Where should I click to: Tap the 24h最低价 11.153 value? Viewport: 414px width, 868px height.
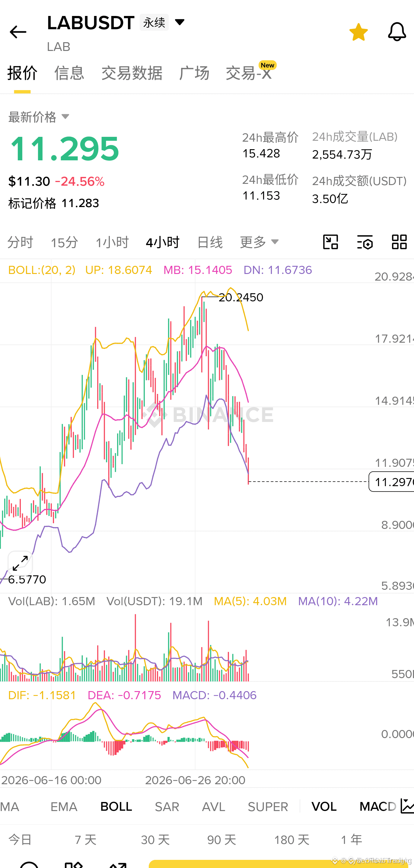[261, 196]
